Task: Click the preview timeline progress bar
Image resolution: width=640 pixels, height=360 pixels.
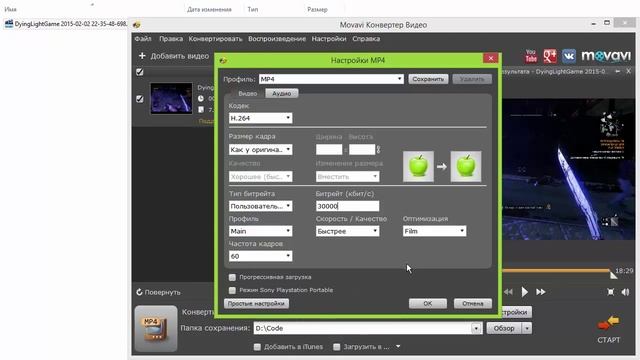Action: coord(557,271)
